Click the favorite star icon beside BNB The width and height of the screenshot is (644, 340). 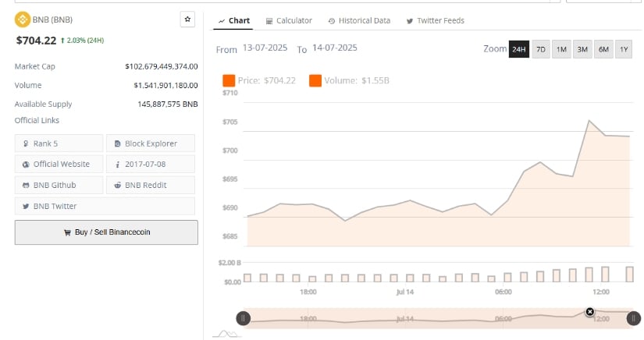tap(187, 19)
